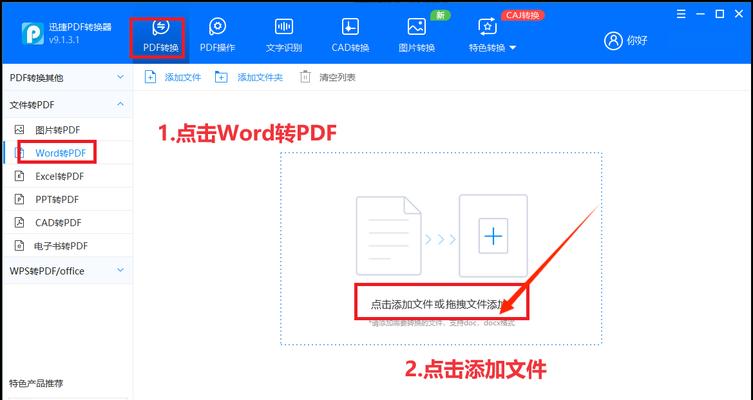Click the 特色产品推荐 label
This screenshot has height=400, width=753.
click(x=36, y=383)
